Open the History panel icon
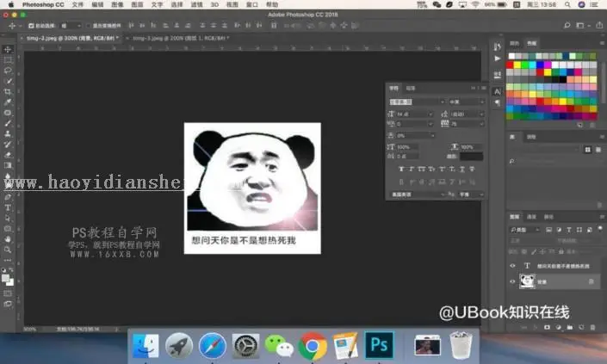 [498, 46]
